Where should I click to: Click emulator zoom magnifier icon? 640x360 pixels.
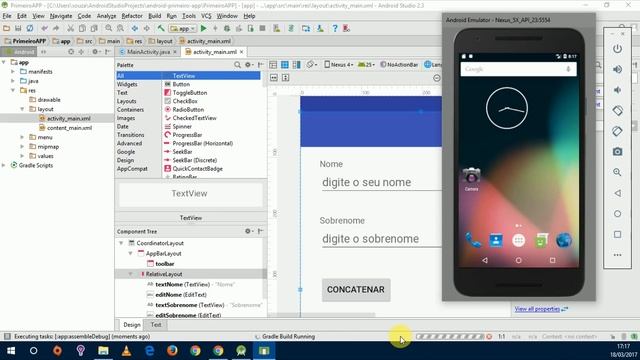point(617,172)
